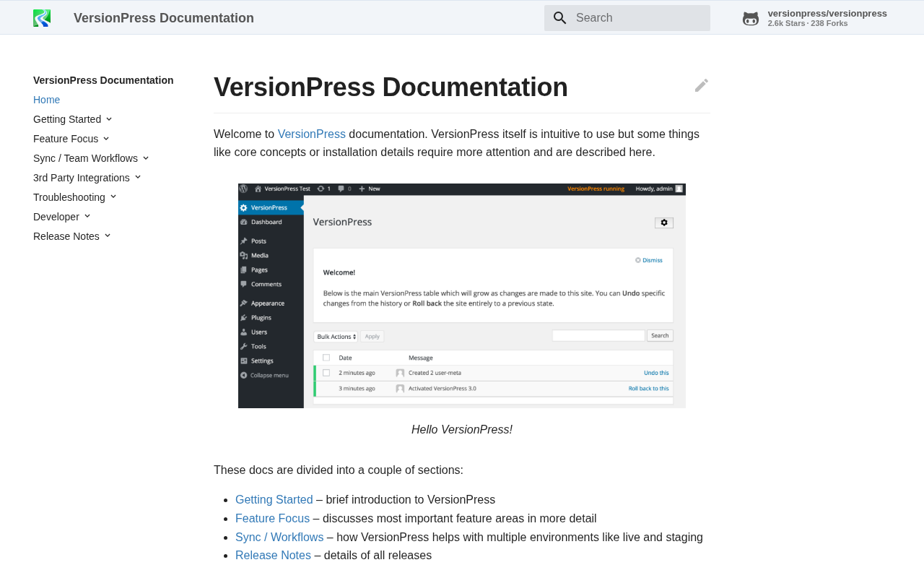Open the Release Notes bullet link

coord(273,556)
